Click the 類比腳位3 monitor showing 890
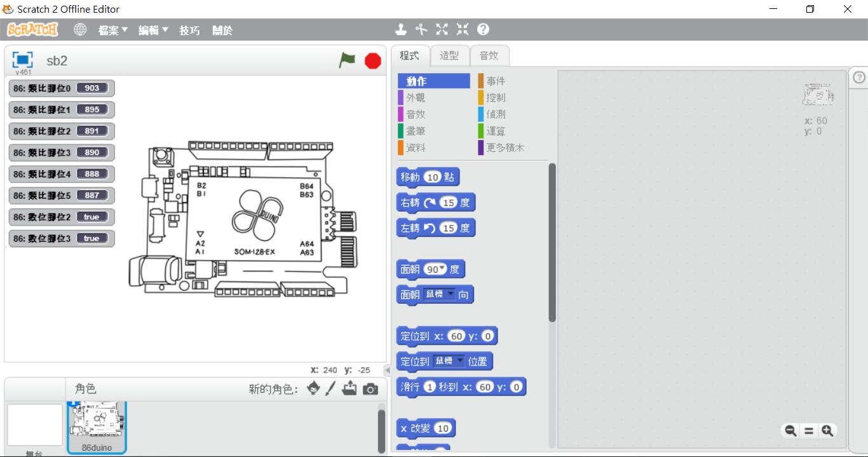Image resolution: width=868 pixels, height=457 pixels. 62,153
